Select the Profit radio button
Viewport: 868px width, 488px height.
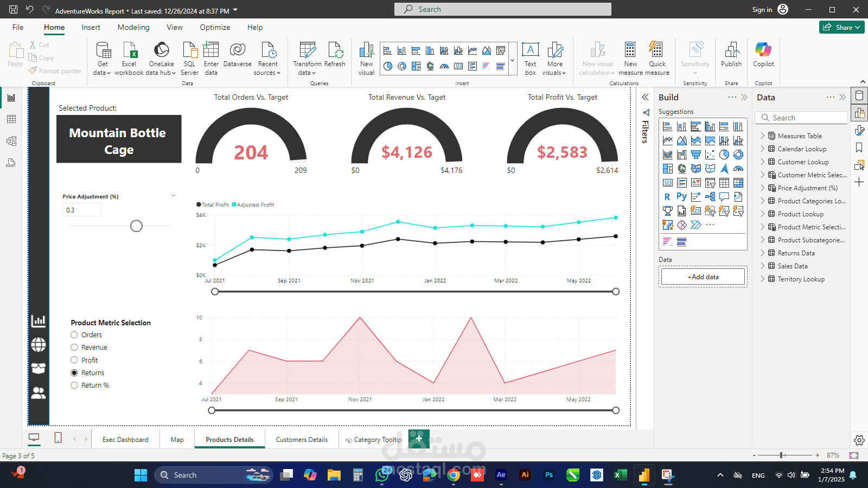74,360
